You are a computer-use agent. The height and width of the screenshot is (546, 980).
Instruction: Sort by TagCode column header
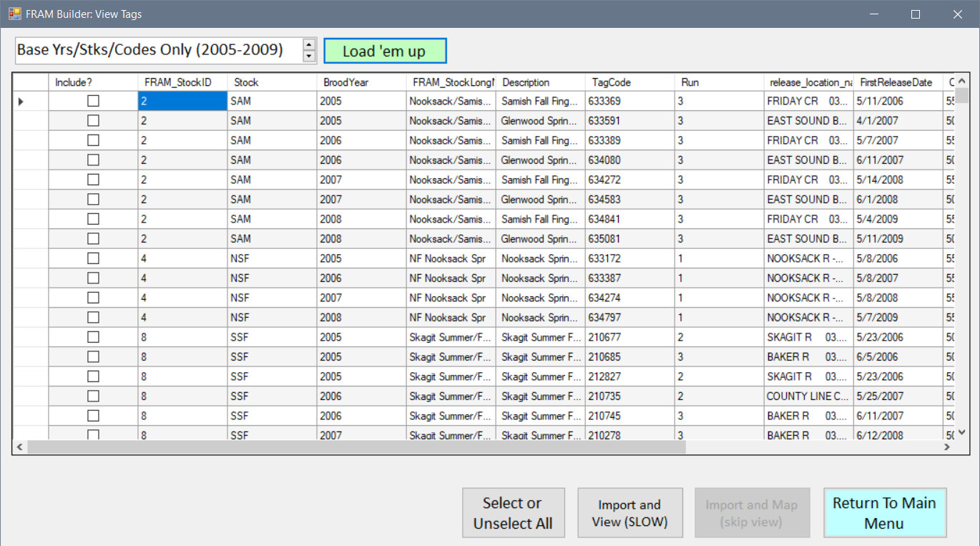(x=629, y=82)
